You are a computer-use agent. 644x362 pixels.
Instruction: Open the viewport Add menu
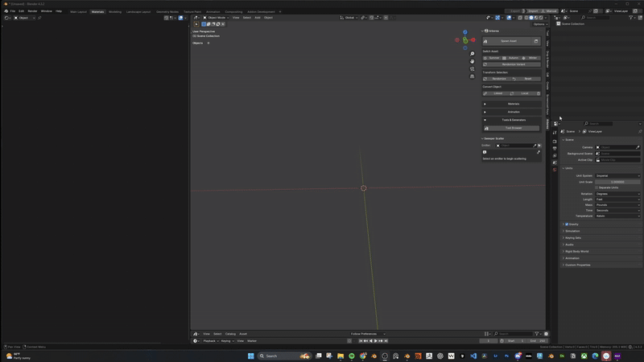pos(257,18)
